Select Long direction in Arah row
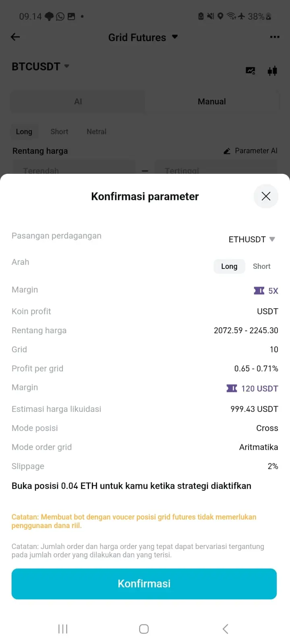Screen dimensions: 290x644 (x=229, y=266)
